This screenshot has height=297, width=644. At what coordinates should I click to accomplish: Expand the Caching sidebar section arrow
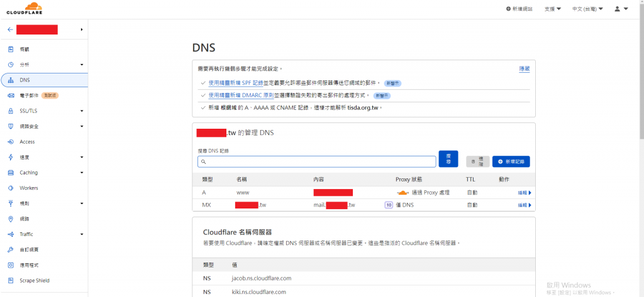click(82, 173)
